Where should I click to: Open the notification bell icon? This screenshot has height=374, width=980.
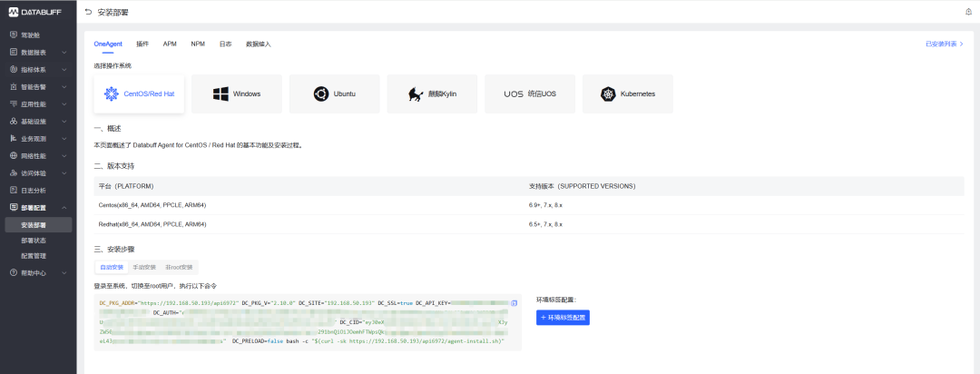[969, 12]
